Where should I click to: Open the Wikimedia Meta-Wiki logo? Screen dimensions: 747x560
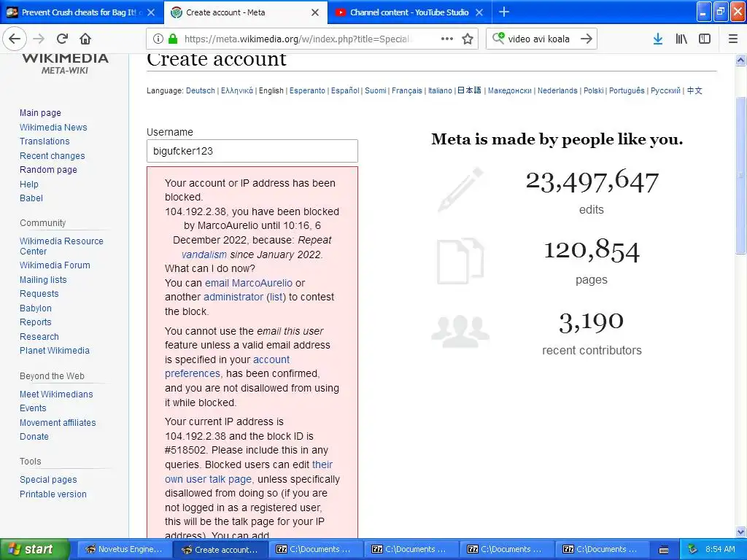(65, 64)
